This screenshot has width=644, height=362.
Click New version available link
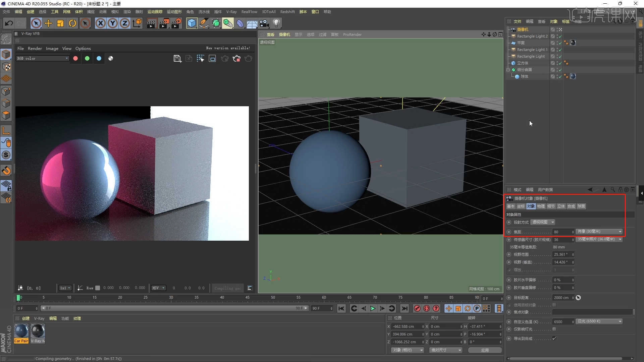[228, 48]
